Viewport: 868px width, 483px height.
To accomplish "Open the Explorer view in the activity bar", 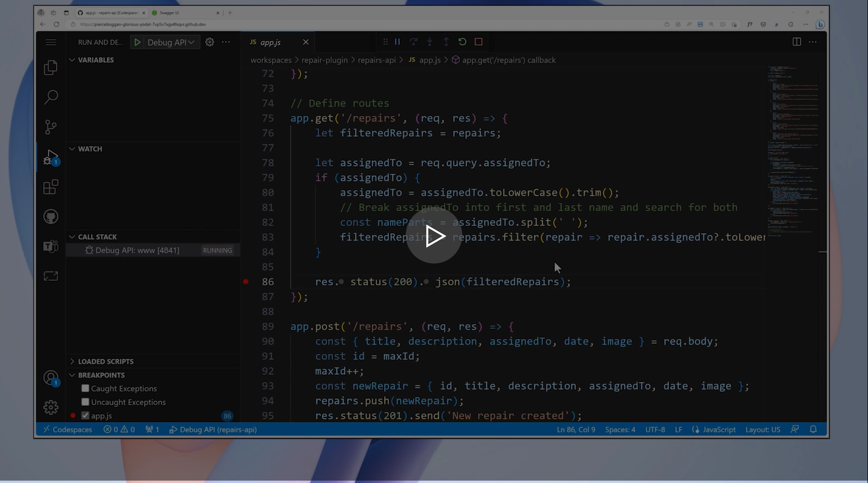I will tap(51, 67).
